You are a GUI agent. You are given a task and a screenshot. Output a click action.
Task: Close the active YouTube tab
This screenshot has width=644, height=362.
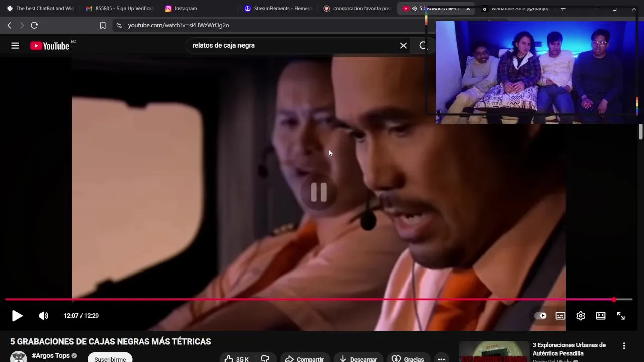tap(468, 9)
